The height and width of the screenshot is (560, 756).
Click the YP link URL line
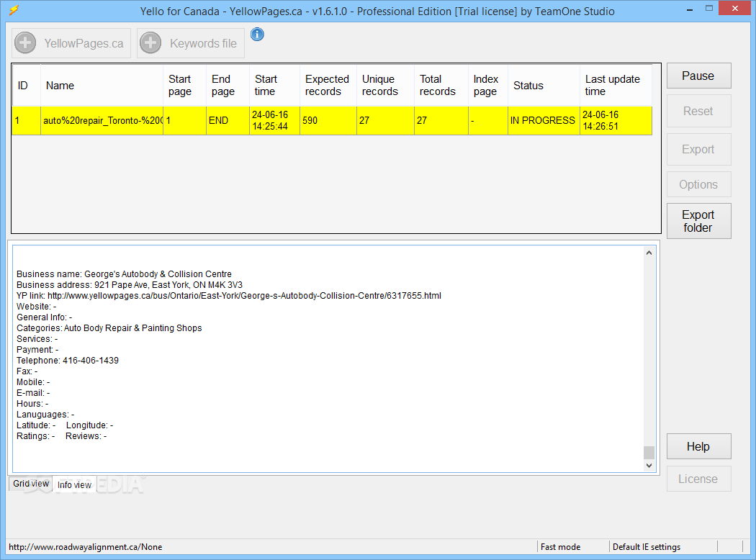pos(228,296)
